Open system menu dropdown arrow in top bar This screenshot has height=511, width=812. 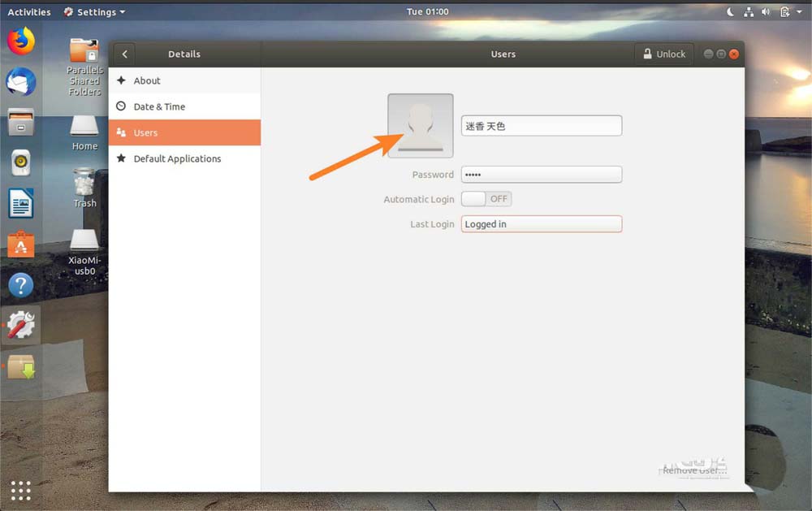[799, 11]
